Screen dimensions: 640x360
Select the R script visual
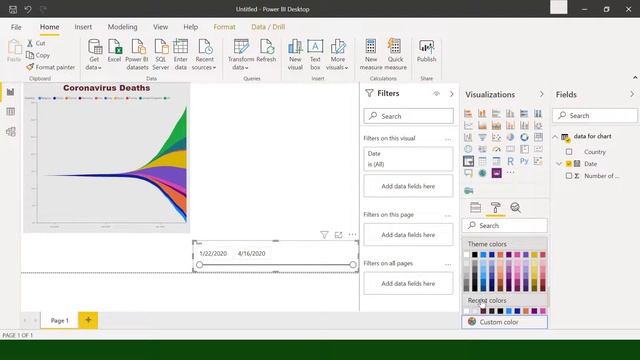tap(510, 161)
